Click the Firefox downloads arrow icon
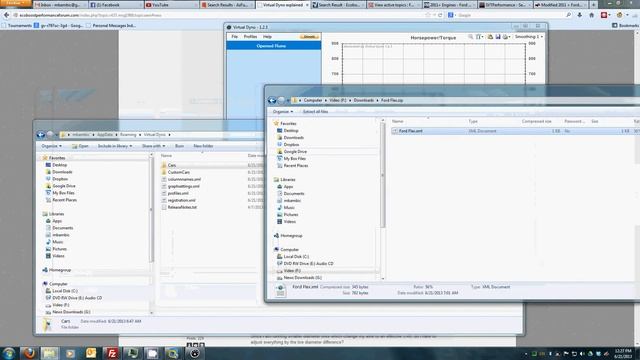This screenshot has height=360, width=640. 580,15
